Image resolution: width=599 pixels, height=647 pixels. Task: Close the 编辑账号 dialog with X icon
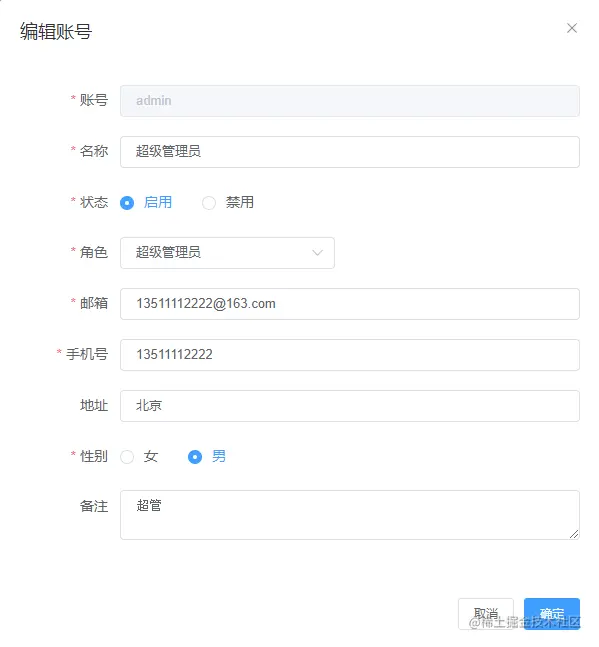(572, 28)
